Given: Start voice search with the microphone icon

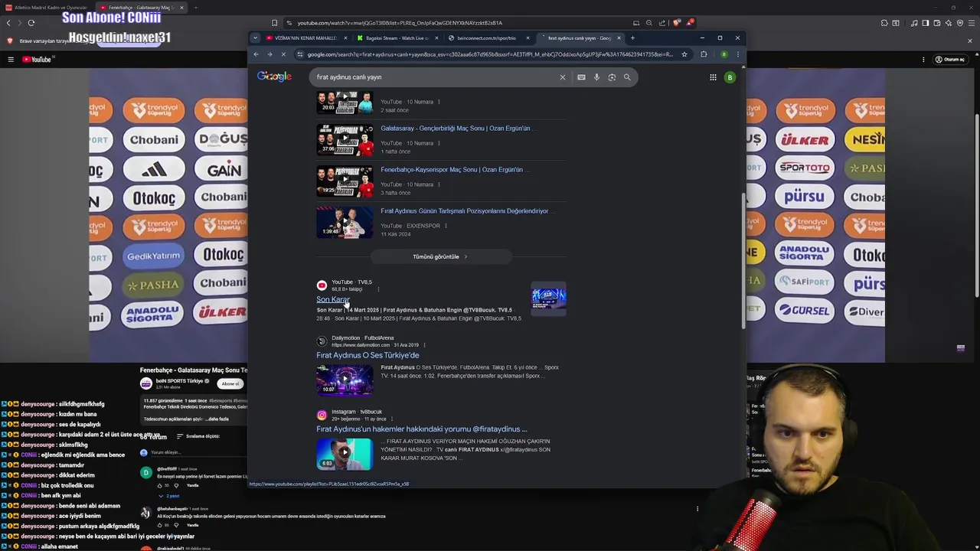Looking at the screenshot, I should pyautogui.click(x=596, y=77).
